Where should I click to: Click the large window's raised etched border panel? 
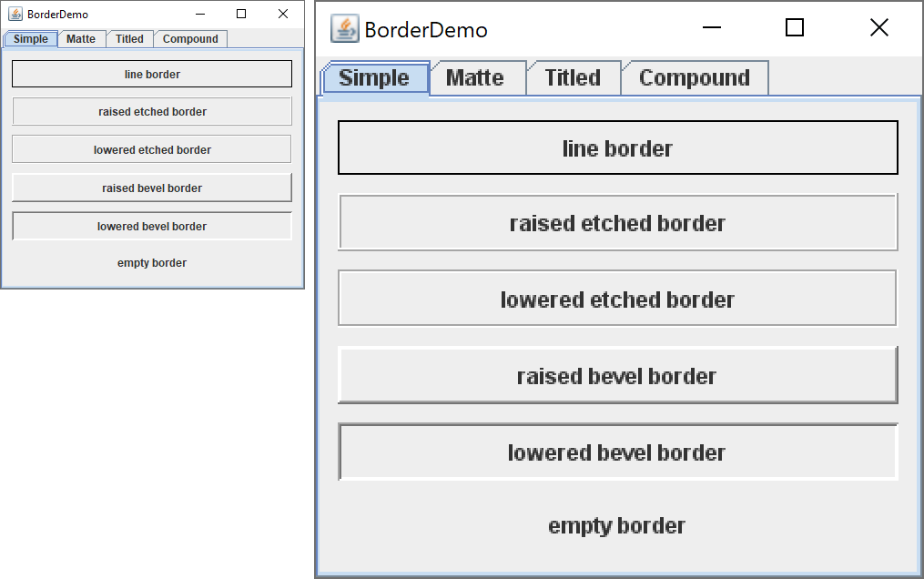point(617,222)
